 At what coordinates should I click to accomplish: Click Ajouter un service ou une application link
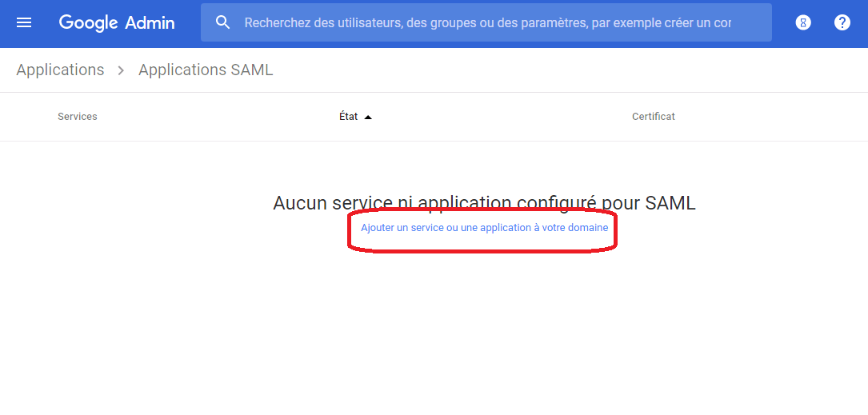pos(484,228)
